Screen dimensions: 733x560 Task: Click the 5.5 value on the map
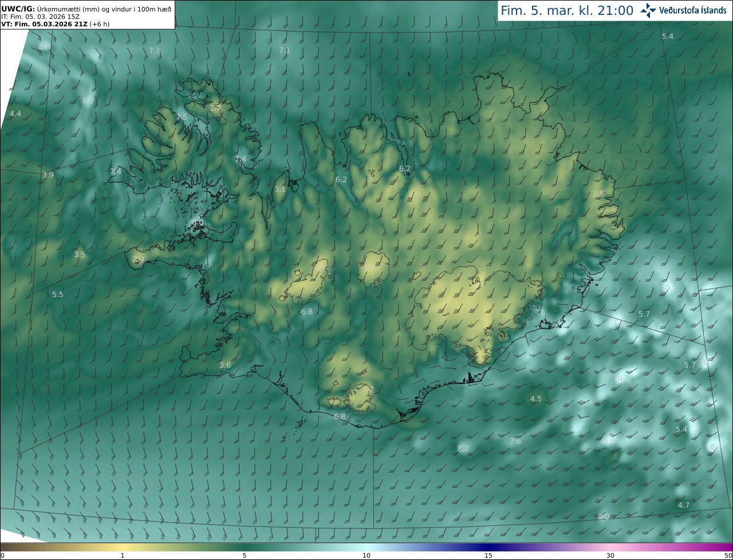(x=58, y=295)
